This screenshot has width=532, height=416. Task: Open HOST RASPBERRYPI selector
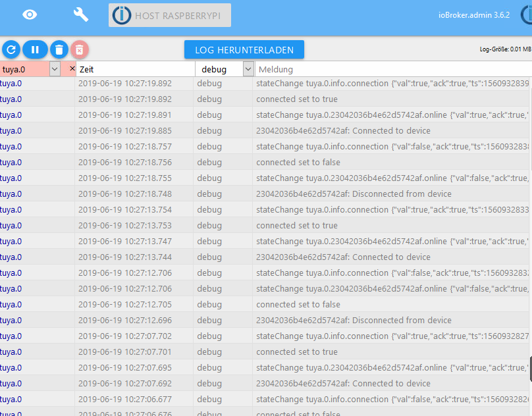click(x=170, y=15)
